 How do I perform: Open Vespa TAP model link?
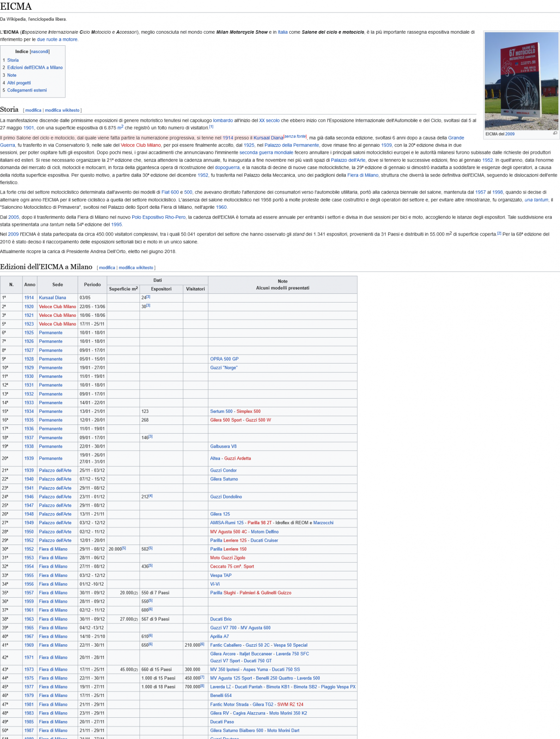coord(221,575)
